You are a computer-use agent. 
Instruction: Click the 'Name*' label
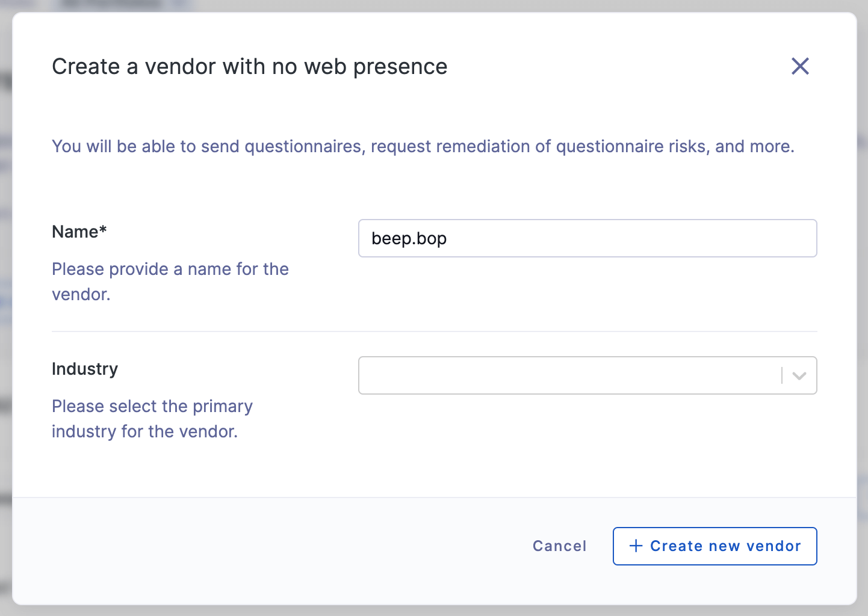coord(79,232)
